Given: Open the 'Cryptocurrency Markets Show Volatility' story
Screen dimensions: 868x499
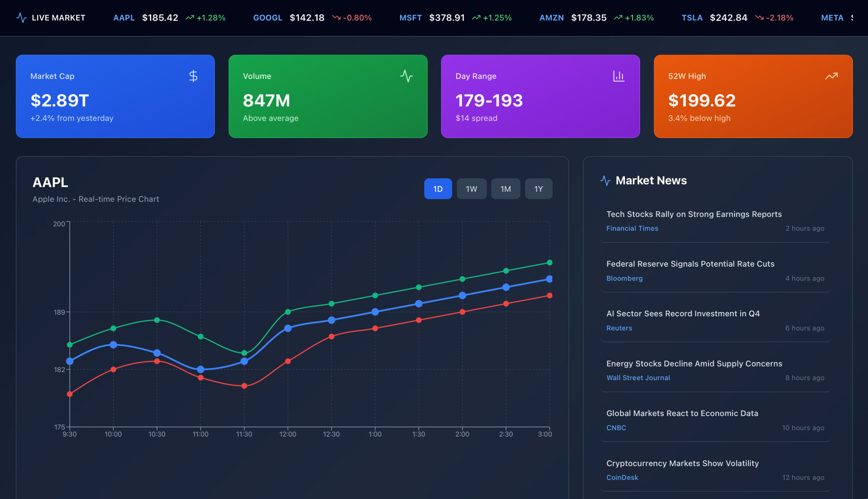Looking at the screenshot, I should [682, 463].
